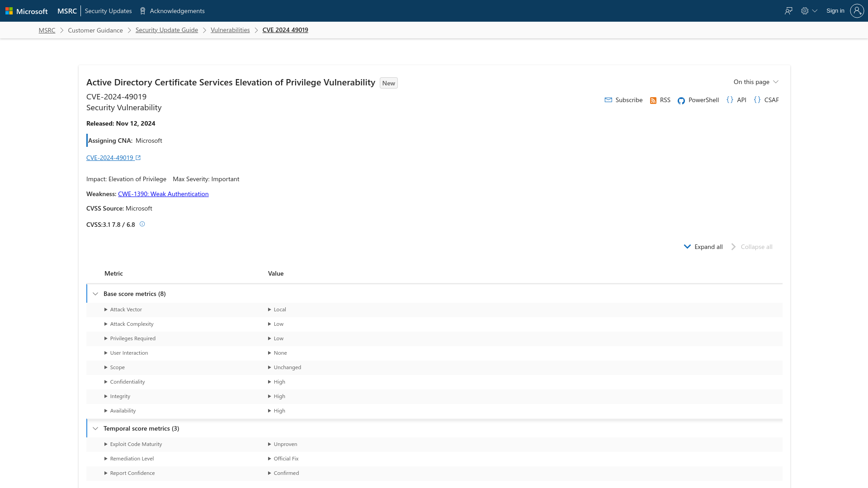Click the Subscribe link text
This screenshot has height=488, width=868.
coord(629,100)
